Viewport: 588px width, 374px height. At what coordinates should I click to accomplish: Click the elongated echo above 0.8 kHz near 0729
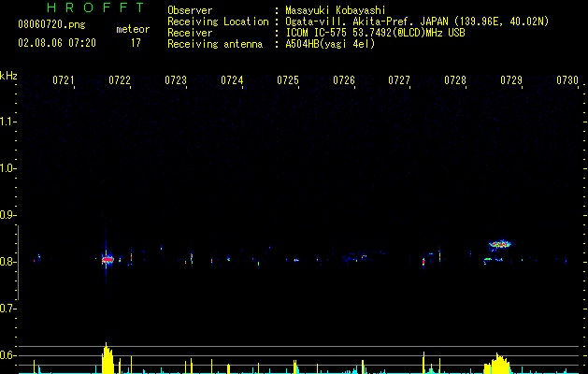click(x=500, y=244)
